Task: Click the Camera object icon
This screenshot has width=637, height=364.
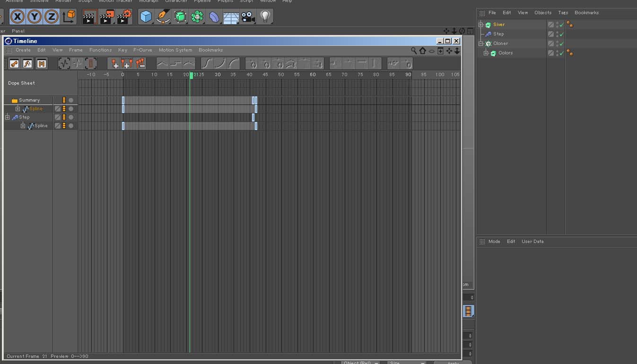Action: pos(248,17)
